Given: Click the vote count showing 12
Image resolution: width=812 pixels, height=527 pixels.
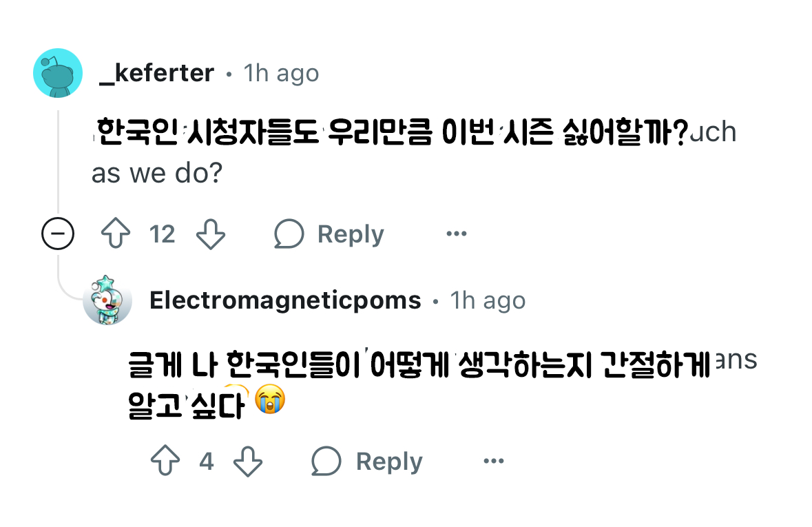Looking at the screenshot, I should 163,234.
